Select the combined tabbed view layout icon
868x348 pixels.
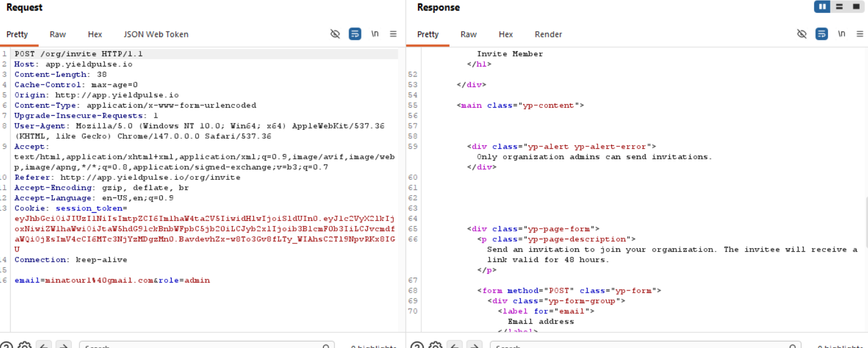(856, 7)
